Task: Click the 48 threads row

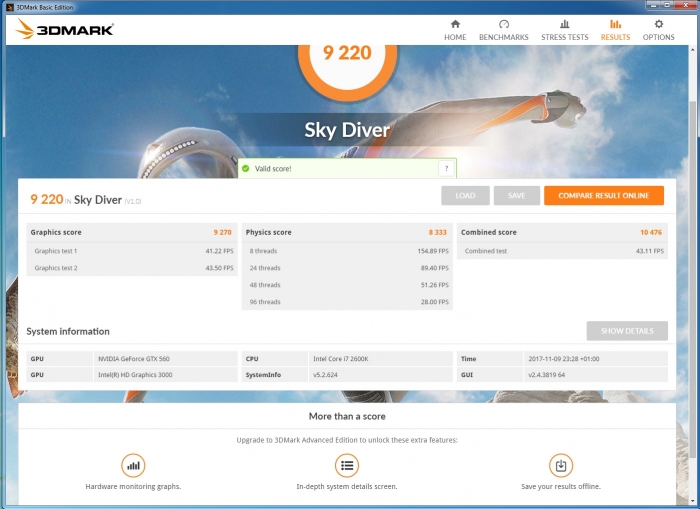Action: click(347, 285)
